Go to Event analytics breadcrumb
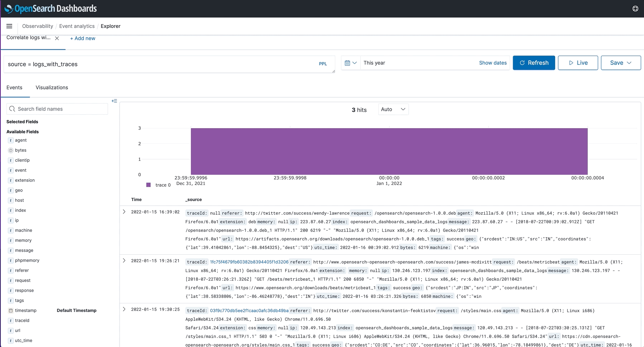The image size is (644, 347). click(x=77, y=26)
